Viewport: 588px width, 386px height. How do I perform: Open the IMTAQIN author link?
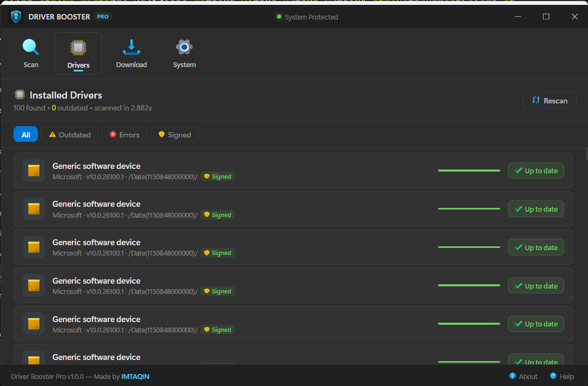point(135,376)
